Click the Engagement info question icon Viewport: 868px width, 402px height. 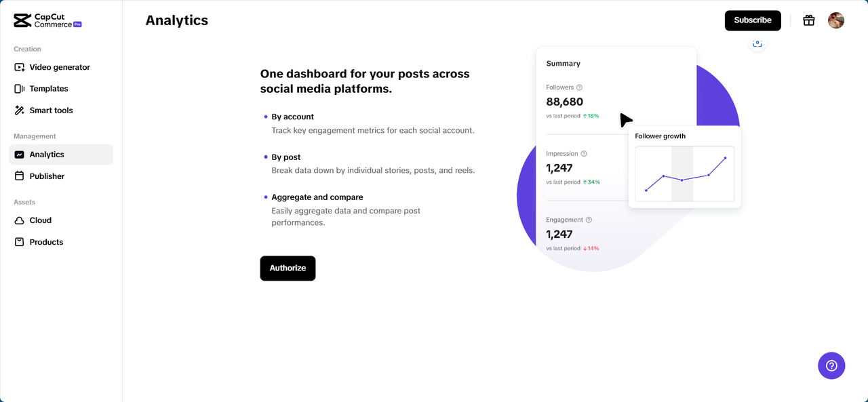point(589,220)
